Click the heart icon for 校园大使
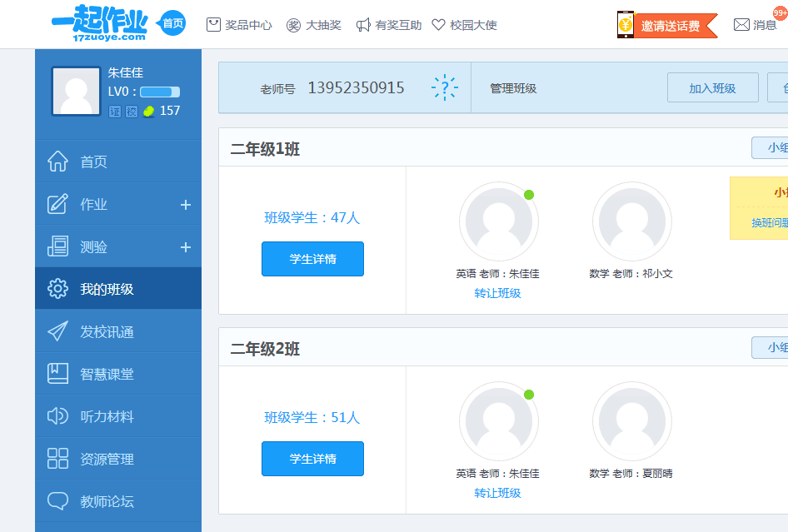The width and height of the screenshot is (788, 532). [x=439, y=25]
